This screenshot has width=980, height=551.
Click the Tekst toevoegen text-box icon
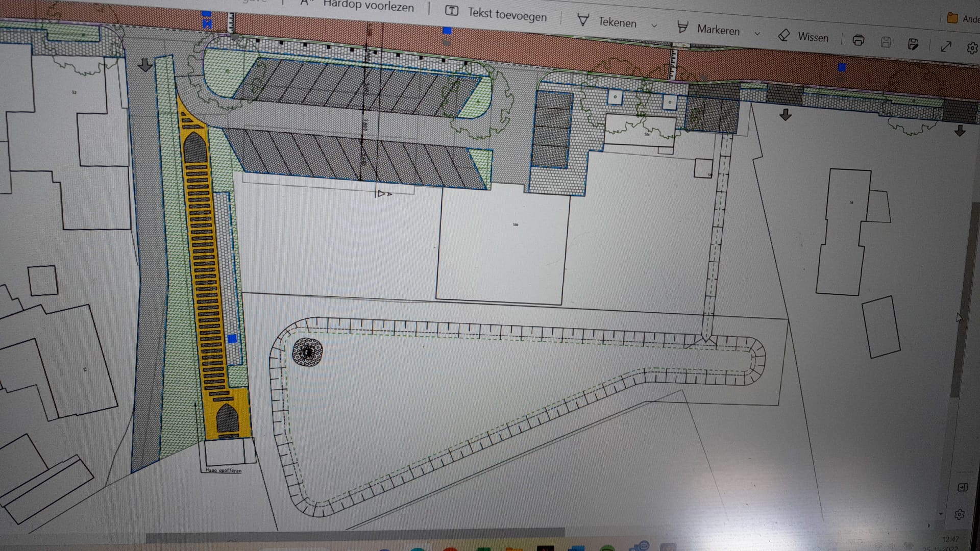pyautogui.click(x=451, y=11)
